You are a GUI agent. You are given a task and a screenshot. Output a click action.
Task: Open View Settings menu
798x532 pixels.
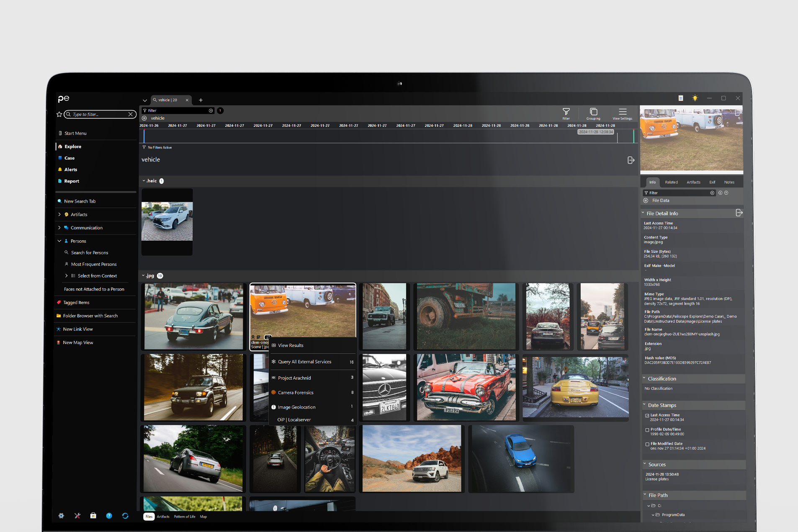[622, 113]
